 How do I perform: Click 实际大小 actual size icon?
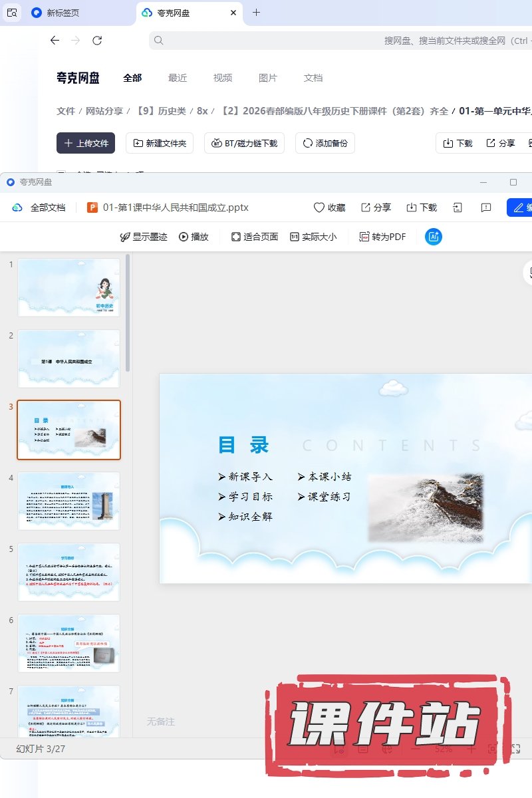click(295, 237)
